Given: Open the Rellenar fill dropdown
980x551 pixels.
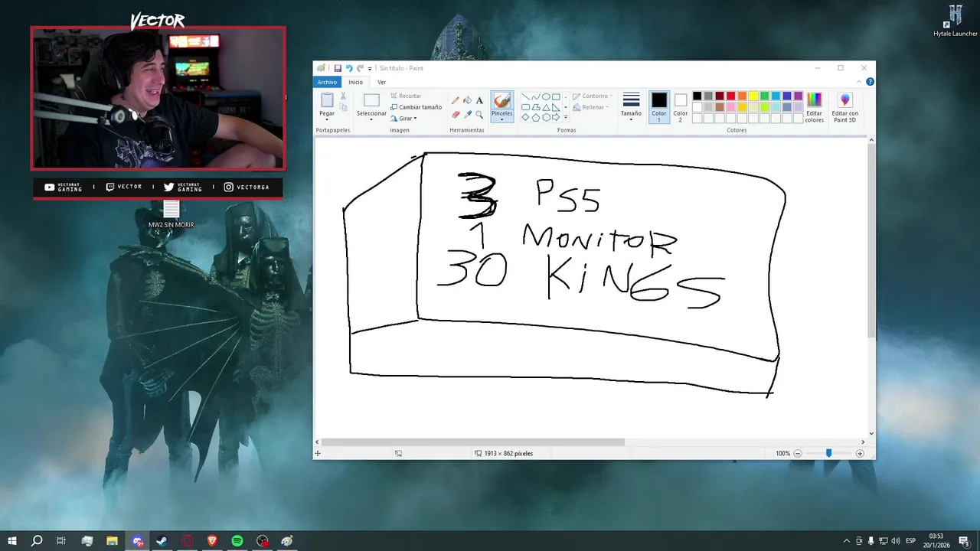Looking at the screenshot, I should [x=590, y=107].
